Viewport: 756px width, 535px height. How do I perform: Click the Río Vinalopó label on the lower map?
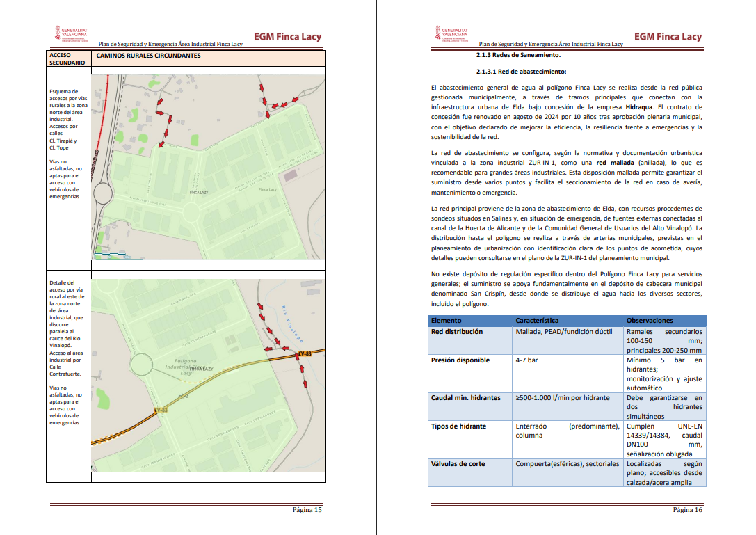coord(292,324)
